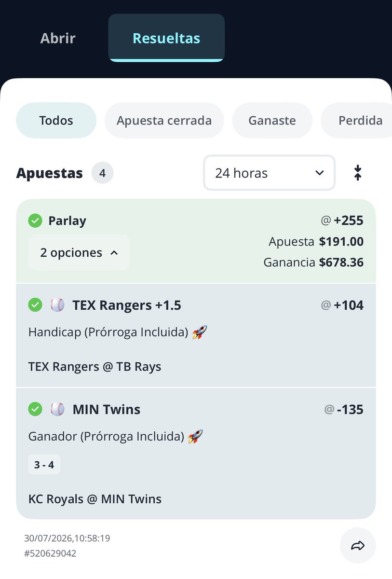The height and width of the screenshot is (579, 392).
Task: Switch to the Abrir tab
Action: tap(58, 38)
